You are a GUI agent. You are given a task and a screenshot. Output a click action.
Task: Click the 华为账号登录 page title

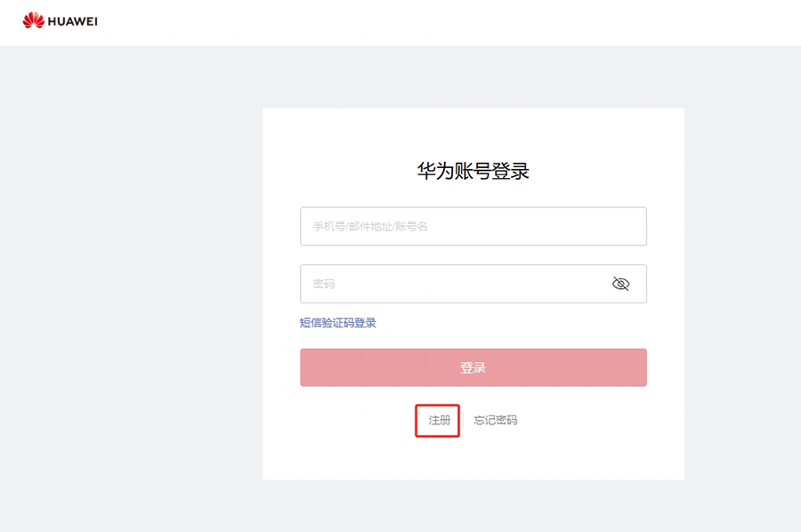point(473,171)
